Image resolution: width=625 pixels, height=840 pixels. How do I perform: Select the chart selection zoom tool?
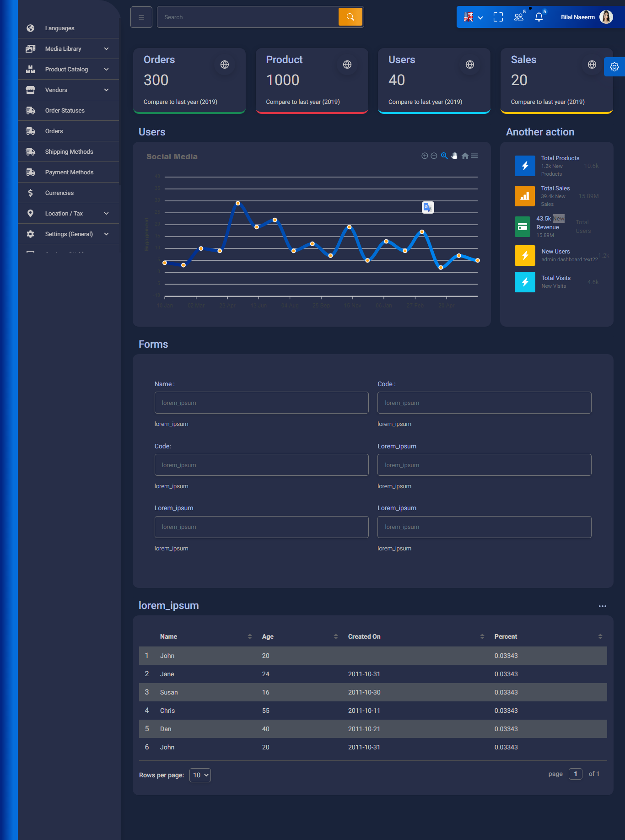[444, 156]
